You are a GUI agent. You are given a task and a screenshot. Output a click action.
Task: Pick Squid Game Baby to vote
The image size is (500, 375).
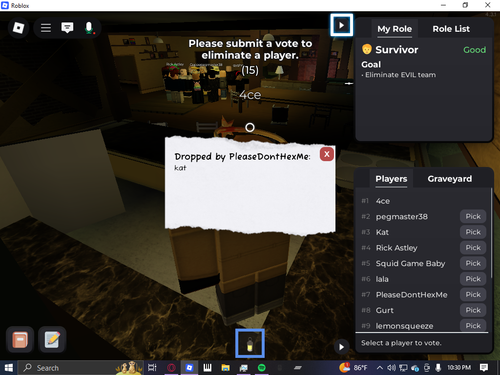[473, 263]
